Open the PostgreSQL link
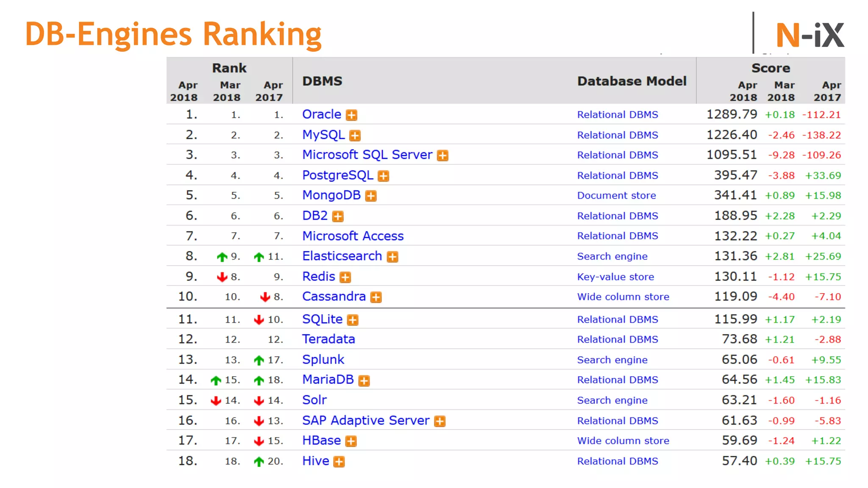868x488 pixels. click(338, 175)
